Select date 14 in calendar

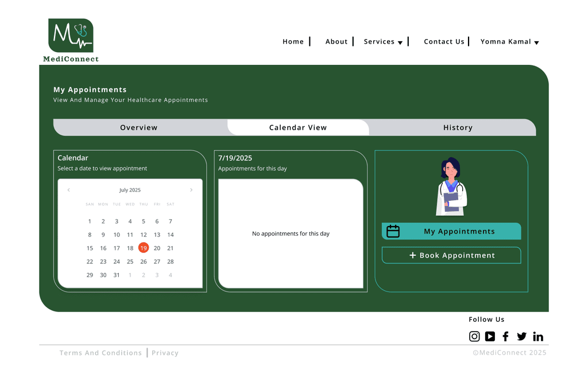170,235
